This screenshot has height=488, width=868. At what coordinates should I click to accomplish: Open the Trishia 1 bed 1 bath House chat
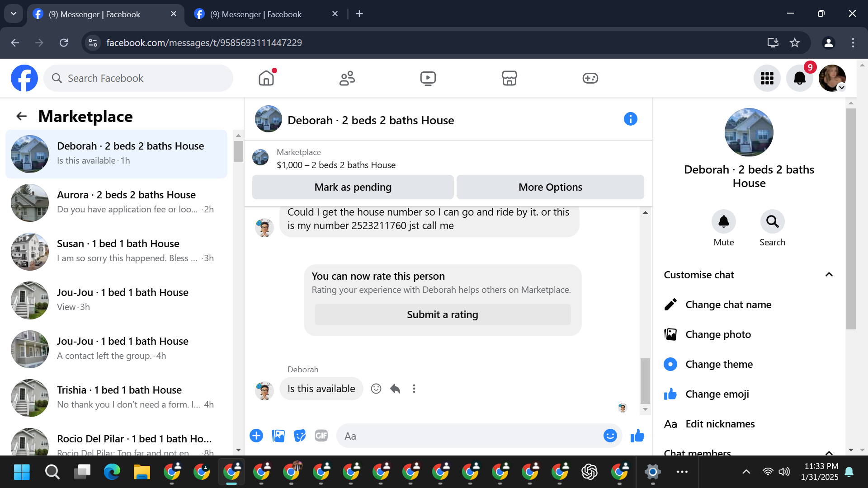click(x=116, y=398)
